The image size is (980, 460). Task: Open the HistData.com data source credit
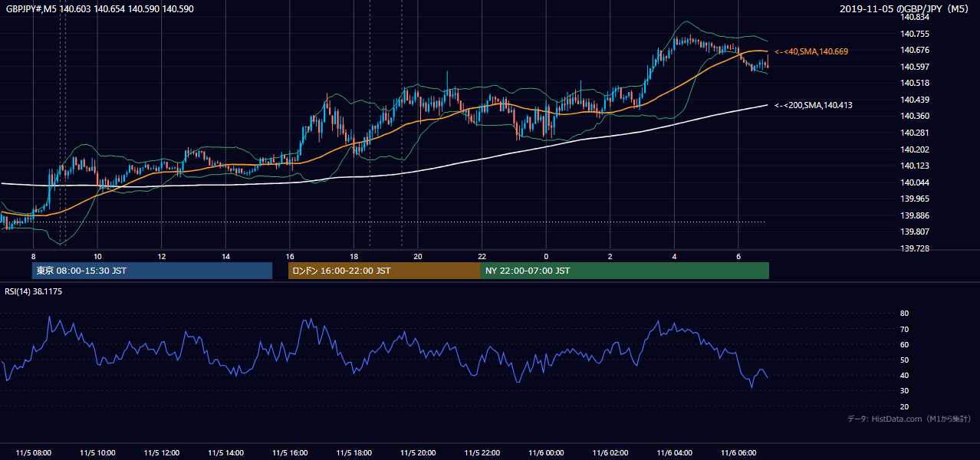tap(909, 419)
